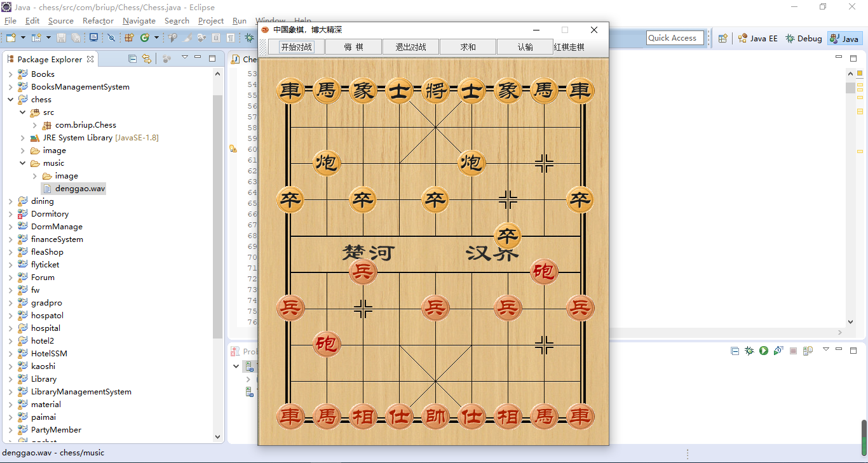Click the New wizard toolbar icon
The image size is (868, 463).
(x=11, y=38)
